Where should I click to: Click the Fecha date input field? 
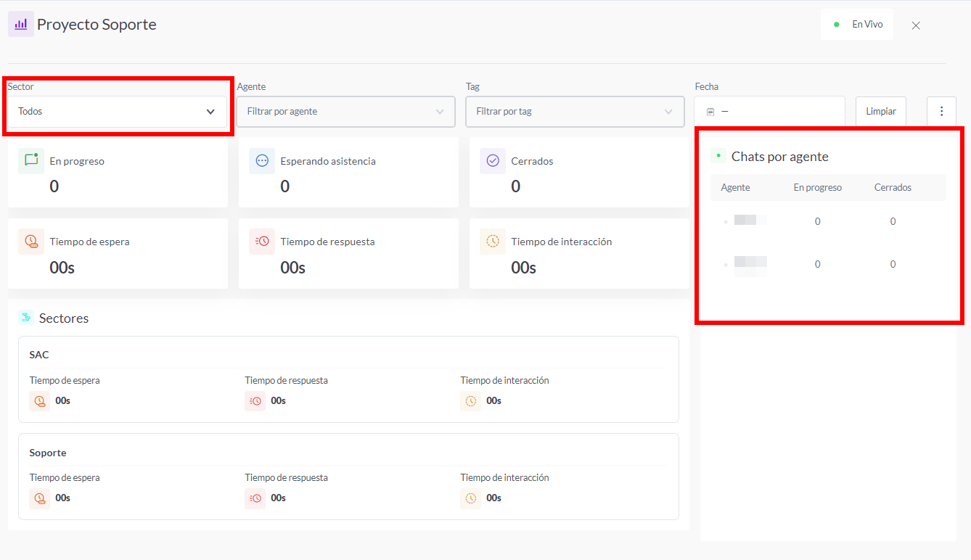coord(777,112)
